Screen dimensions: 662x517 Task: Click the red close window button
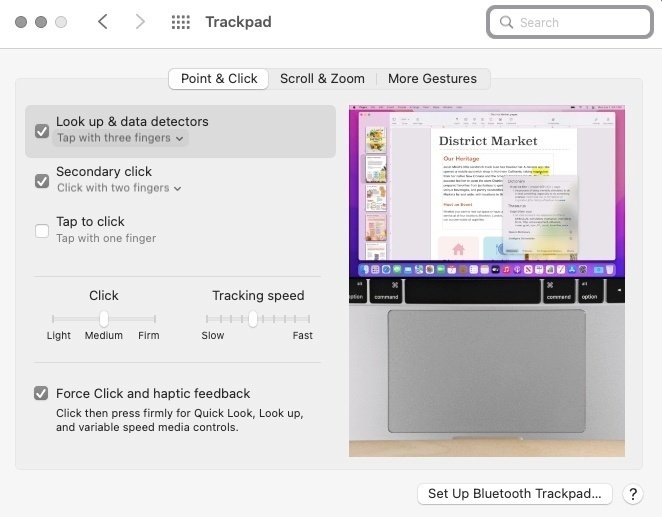21,22
